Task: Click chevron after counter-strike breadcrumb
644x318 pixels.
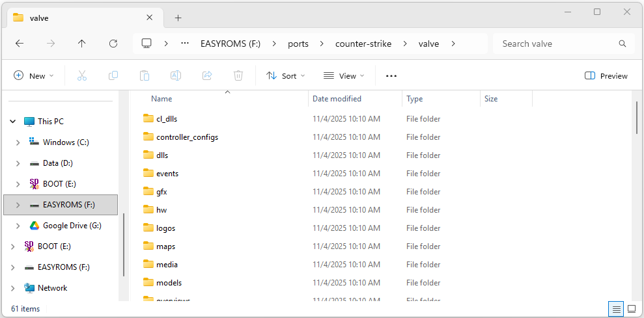Action: (x=404, y=44)
